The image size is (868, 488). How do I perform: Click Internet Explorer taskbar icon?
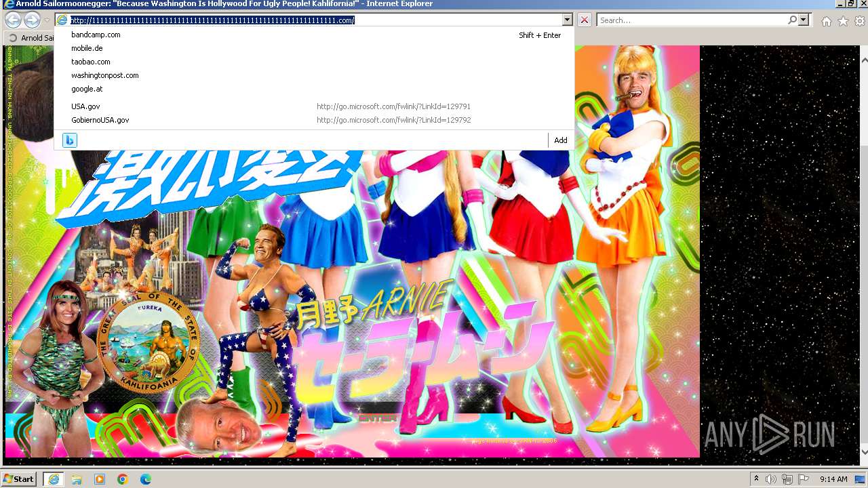point(54,479)
